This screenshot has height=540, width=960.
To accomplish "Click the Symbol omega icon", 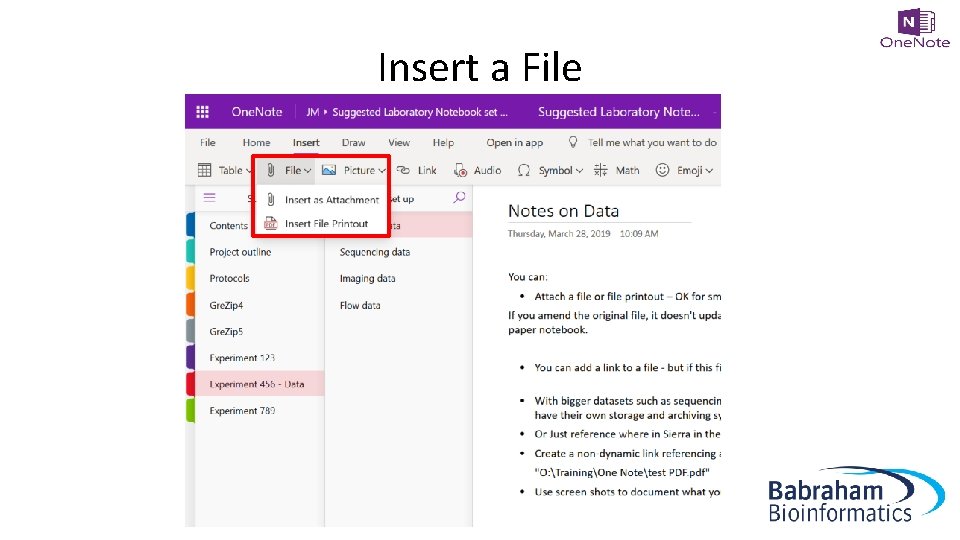I will 523,170.
